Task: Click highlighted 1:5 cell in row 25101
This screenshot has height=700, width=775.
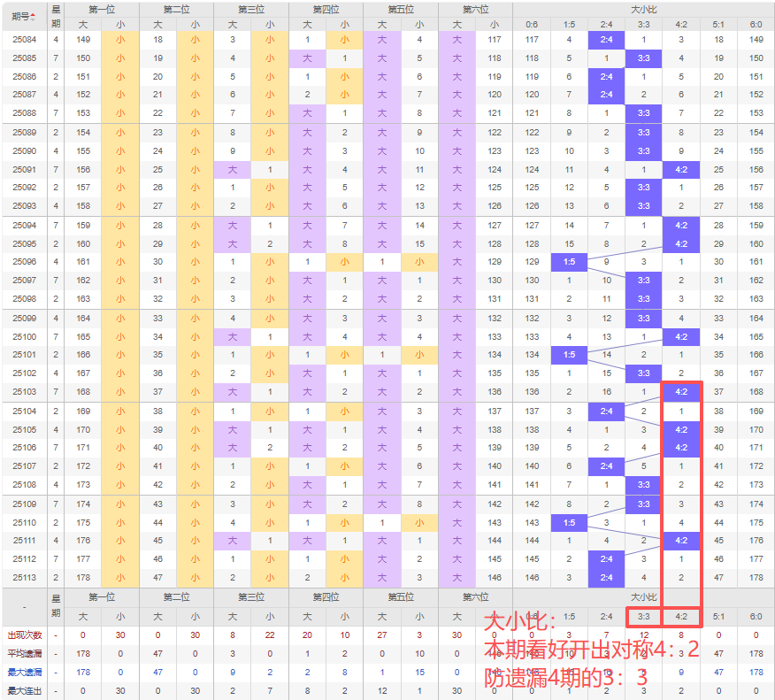Action: pyautogui.click(x=570, y=355)
